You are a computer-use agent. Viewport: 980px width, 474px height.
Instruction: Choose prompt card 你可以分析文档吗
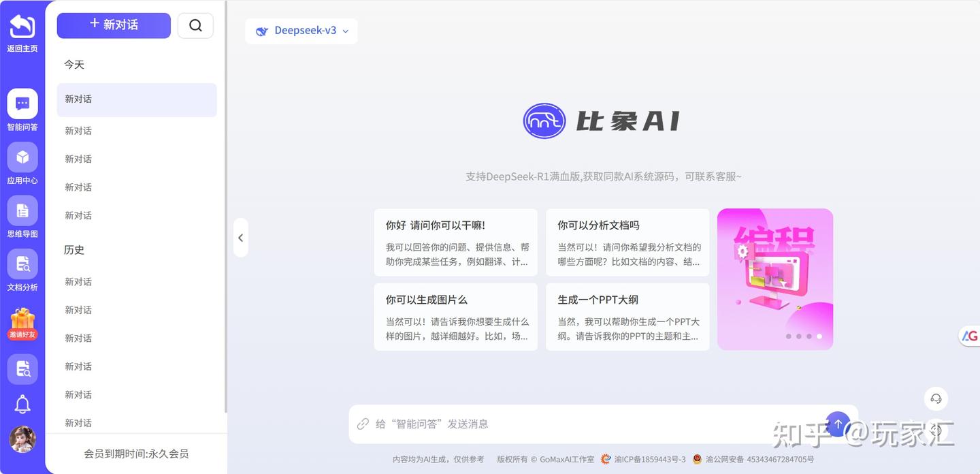pos(627,242)
